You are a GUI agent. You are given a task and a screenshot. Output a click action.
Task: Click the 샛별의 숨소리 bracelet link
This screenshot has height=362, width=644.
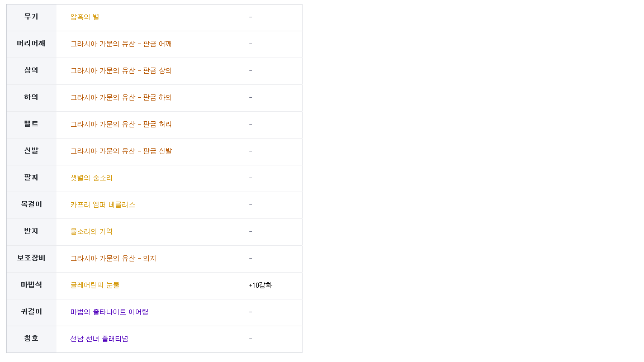point(91,178)
